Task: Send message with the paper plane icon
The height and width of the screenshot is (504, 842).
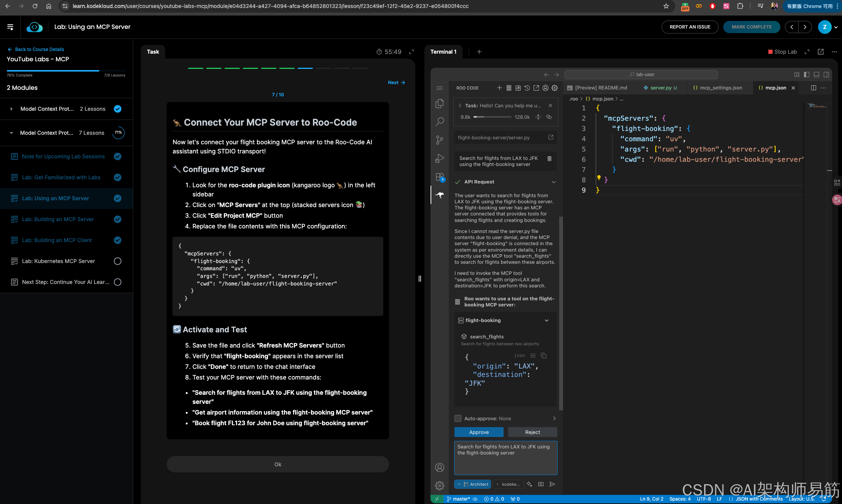Action: tap(552, 484)
